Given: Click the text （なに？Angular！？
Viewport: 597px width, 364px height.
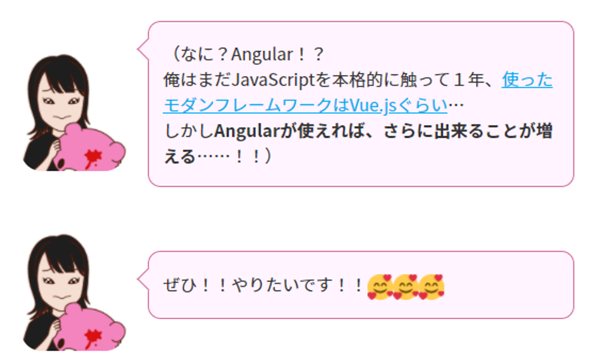Looking at the screenshot, I should pyautogui.click(x=247, y=54).
